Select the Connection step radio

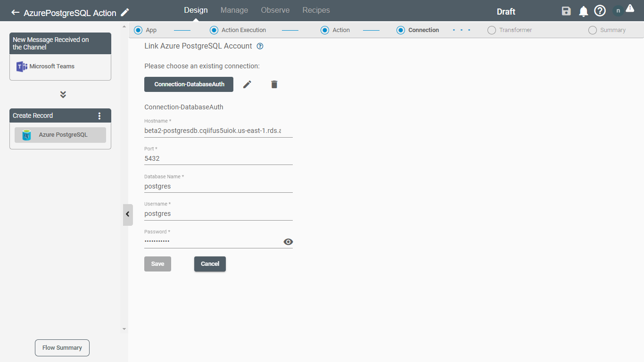(401, 30)
